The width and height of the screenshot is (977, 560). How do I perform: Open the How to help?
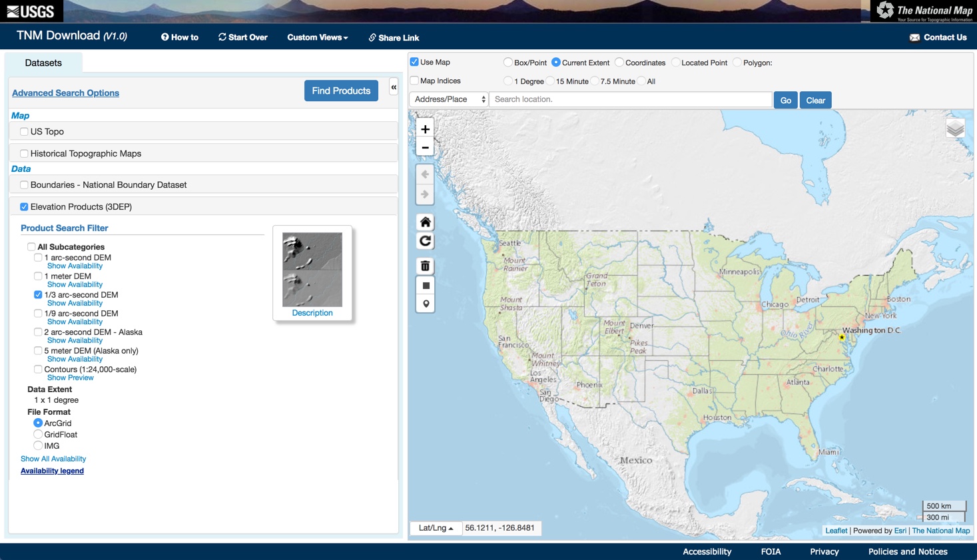(180, 37)
